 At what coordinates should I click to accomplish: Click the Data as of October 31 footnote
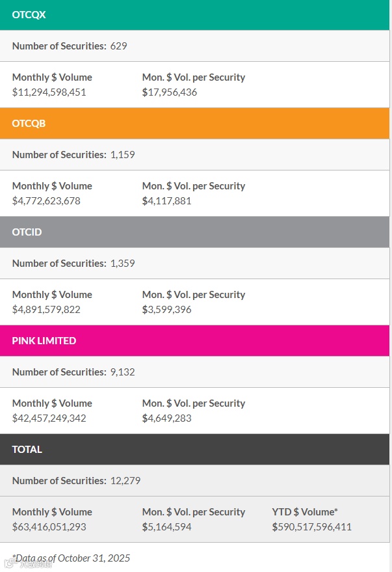(x=72, y=558)
